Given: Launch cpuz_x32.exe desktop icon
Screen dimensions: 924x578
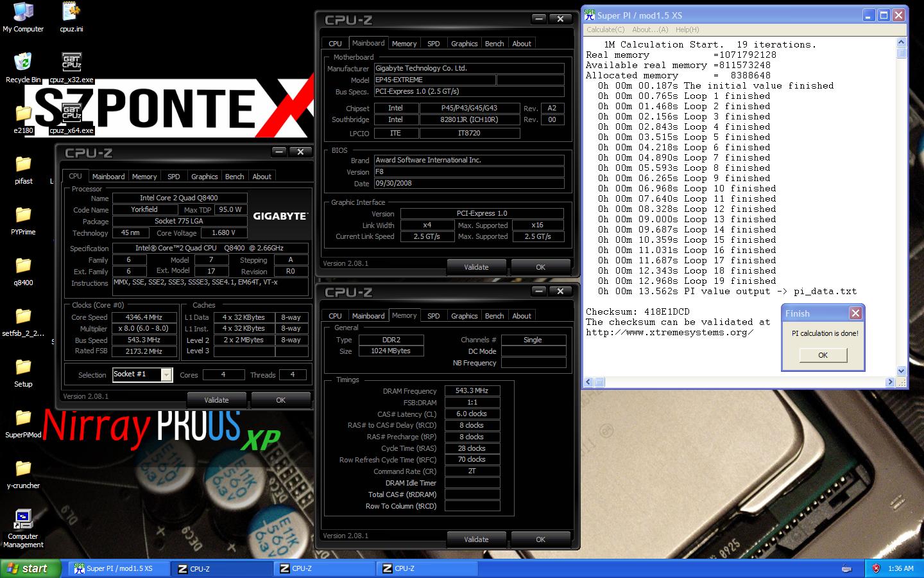Looking at the screenshot, I should (x=71, y=67).
